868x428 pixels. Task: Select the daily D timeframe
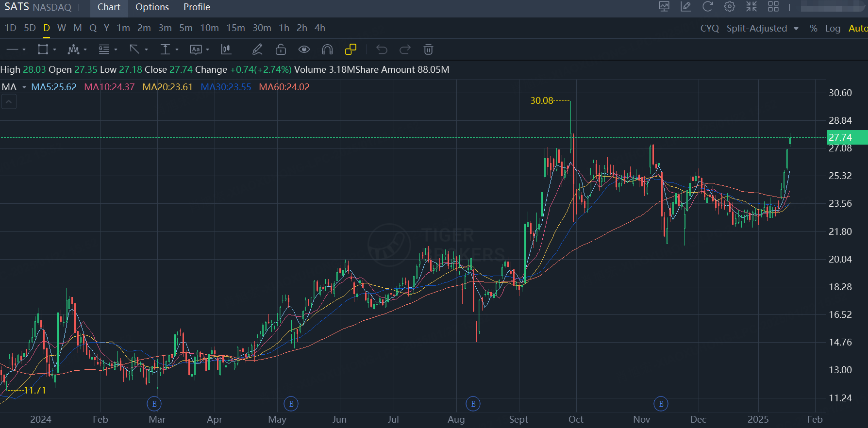(47, 28)
